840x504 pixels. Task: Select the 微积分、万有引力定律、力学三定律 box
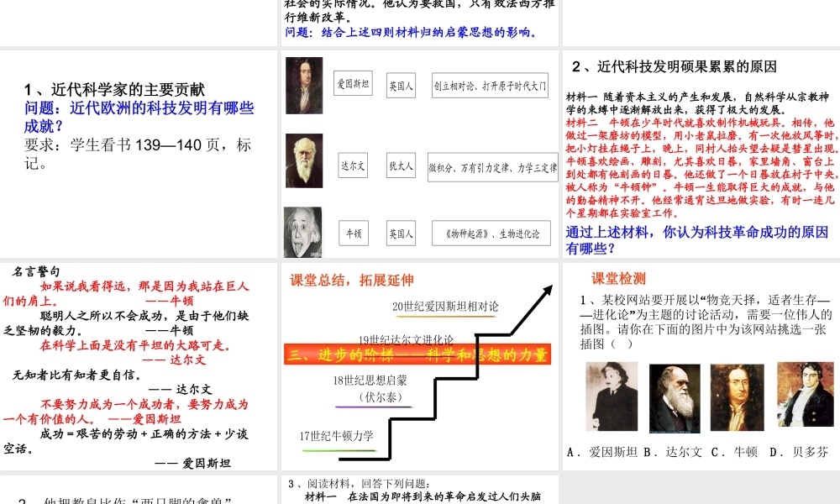pyautogui.click(x=492, y=166)
